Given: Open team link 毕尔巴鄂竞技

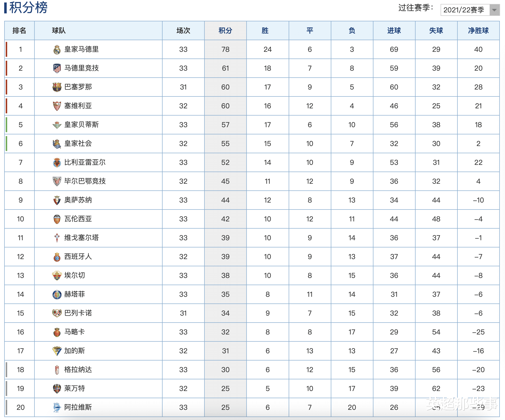Looking at the screenshot, I should click(x=85, y=181).
